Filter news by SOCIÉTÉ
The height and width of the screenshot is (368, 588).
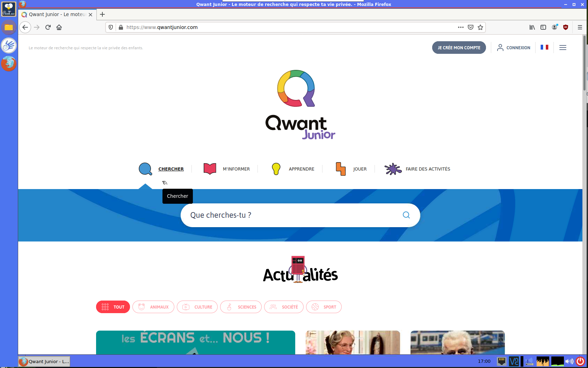[x=284, y=307]
